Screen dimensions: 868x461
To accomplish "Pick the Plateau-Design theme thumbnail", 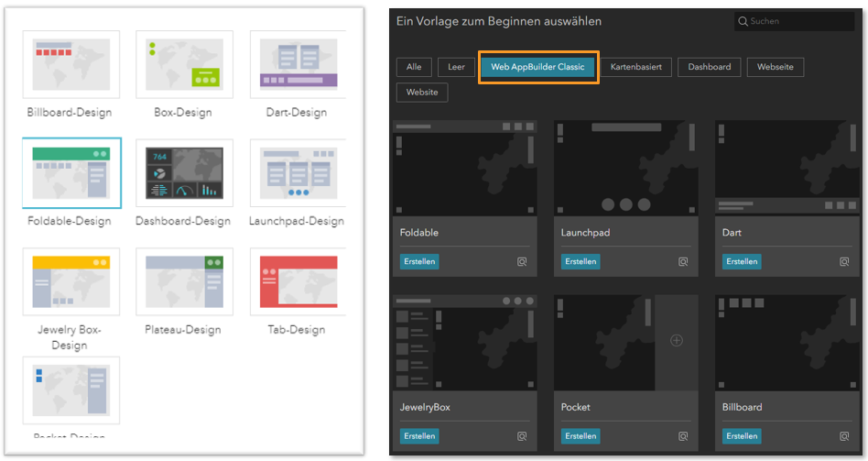I will 184,281.
